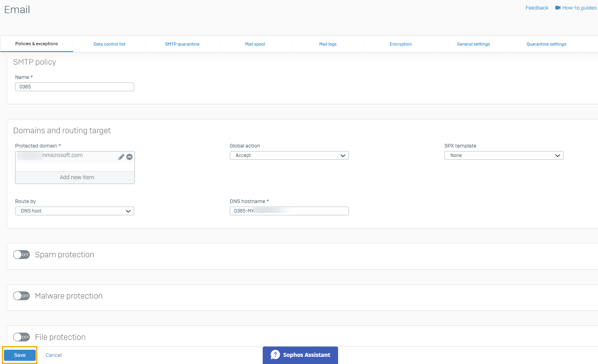This screenshot has width=598, height=364.
Task: Open the Encryption tab
Action: click(x=400, y=44)
